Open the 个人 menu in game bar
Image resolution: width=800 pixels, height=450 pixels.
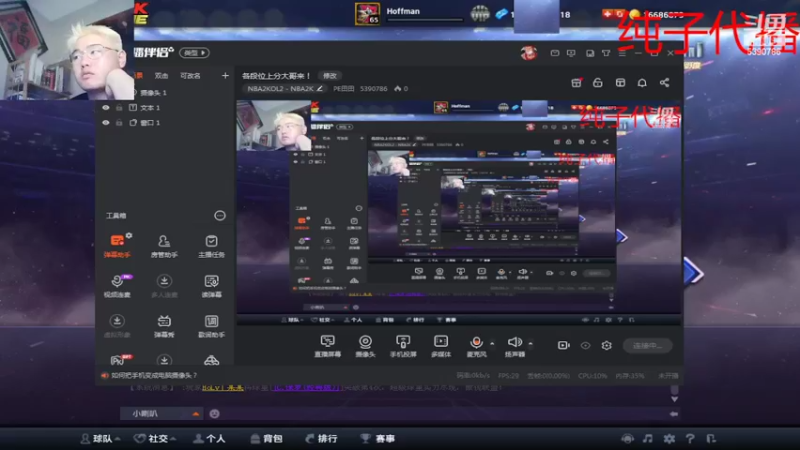(210, 439)
